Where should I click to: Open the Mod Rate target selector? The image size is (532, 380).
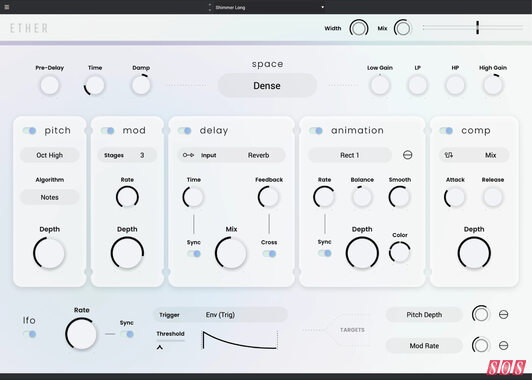(x=424, y=346)
